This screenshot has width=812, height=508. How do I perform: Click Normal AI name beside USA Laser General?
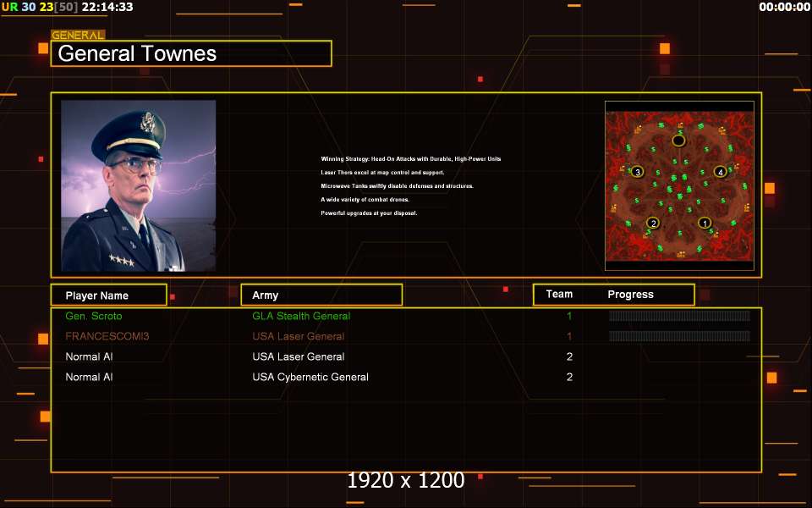click(x=89, y=356)
